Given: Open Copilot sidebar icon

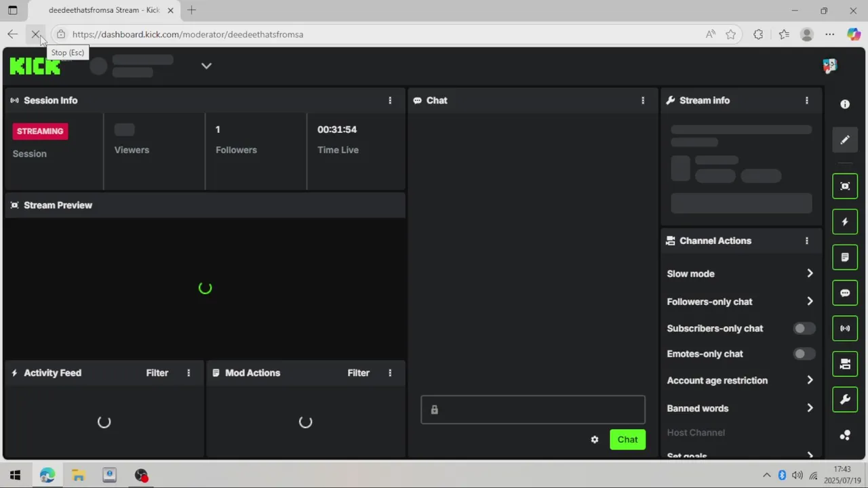Looking at the screenshot, I should tap(854, 34).
